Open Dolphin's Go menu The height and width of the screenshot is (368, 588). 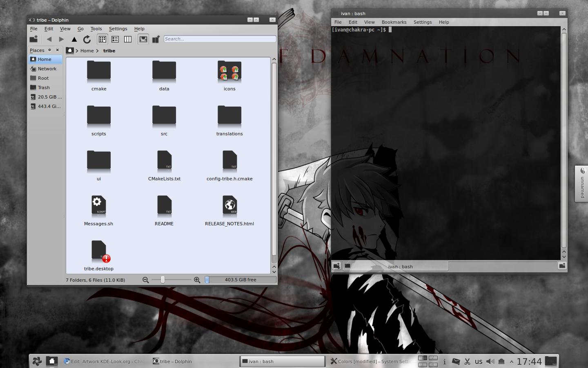pos(80,29)
